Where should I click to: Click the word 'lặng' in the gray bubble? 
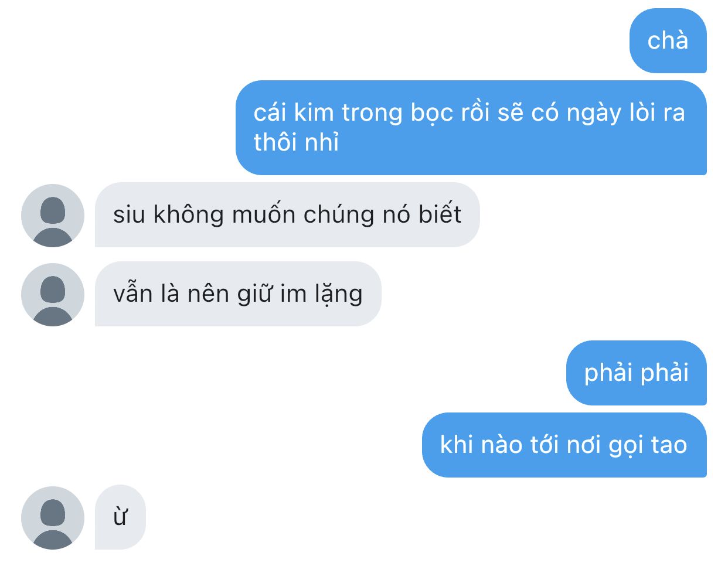(339, 295)
